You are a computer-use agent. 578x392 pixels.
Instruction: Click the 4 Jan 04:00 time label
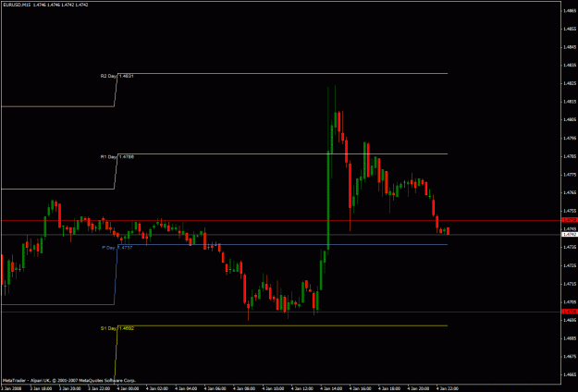[185, 388]
